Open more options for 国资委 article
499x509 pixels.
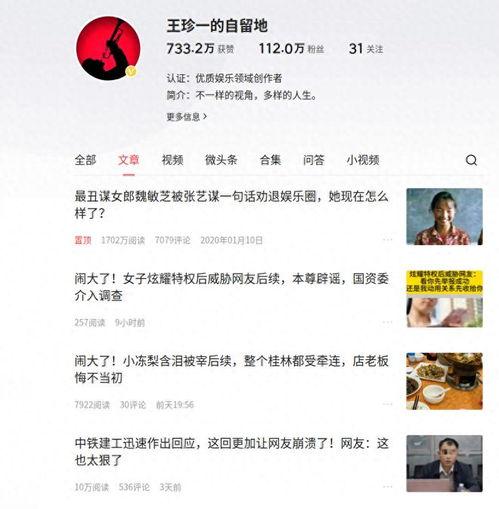click(x=387, y=322)
